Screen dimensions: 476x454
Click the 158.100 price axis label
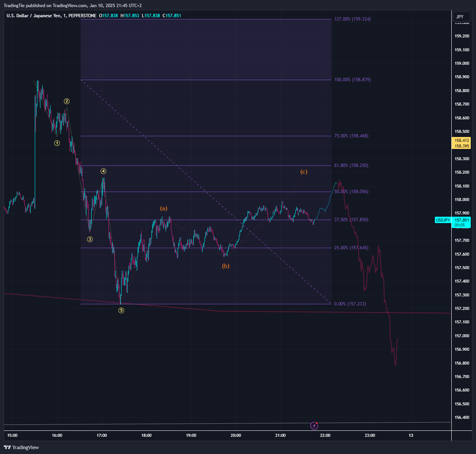462,186
